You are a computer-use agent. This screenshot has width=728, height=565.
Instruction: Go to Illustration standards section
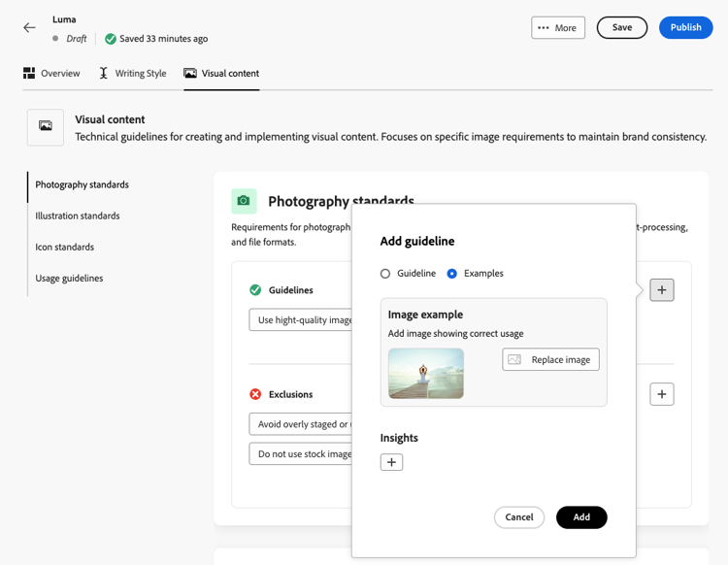tap(78, 216)
